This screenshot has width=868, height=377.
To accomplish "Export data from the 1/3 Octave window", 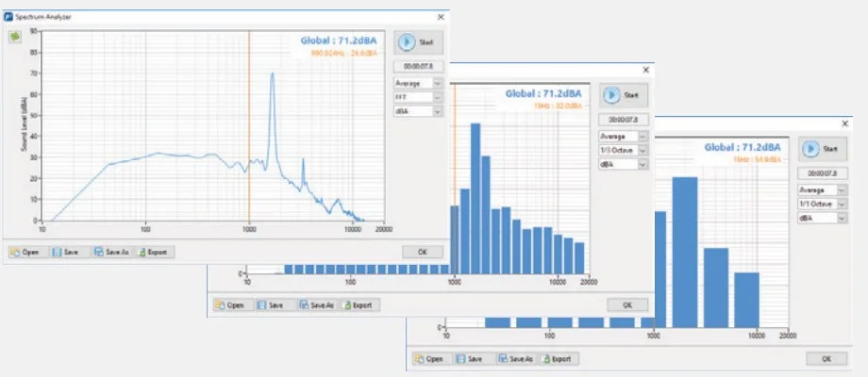I will tap(359, 305).
